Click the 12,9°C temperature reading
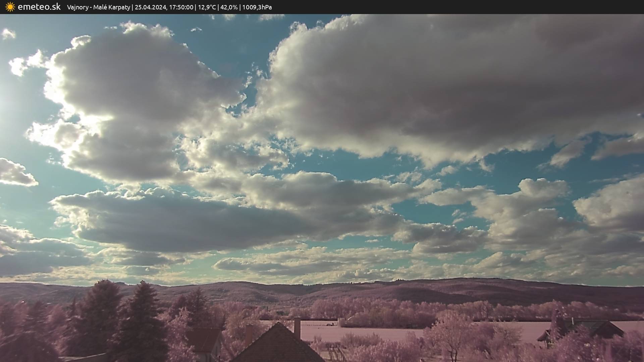Image resolution: width=644 pixels, height=362 pixels. 207,7
